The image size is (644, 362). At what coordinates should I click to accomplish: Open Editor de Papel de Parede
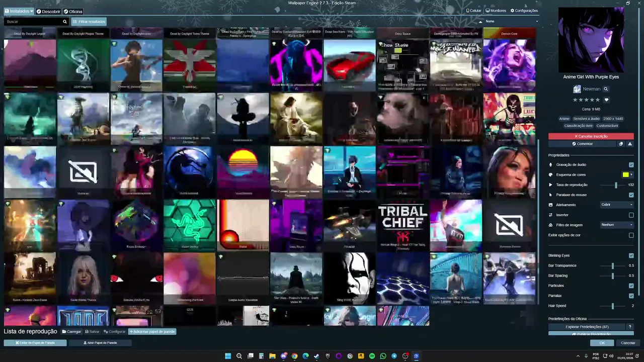point(35,343)
